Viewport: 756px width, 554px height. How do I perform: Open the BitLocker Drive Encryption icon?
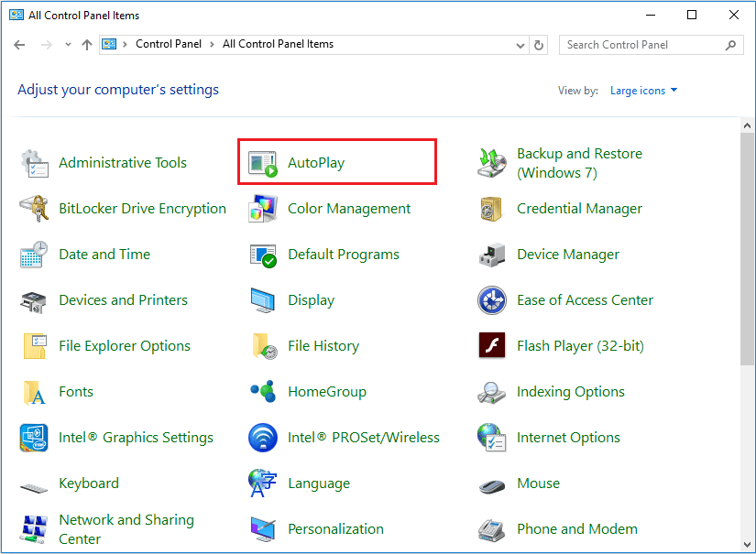34,209
